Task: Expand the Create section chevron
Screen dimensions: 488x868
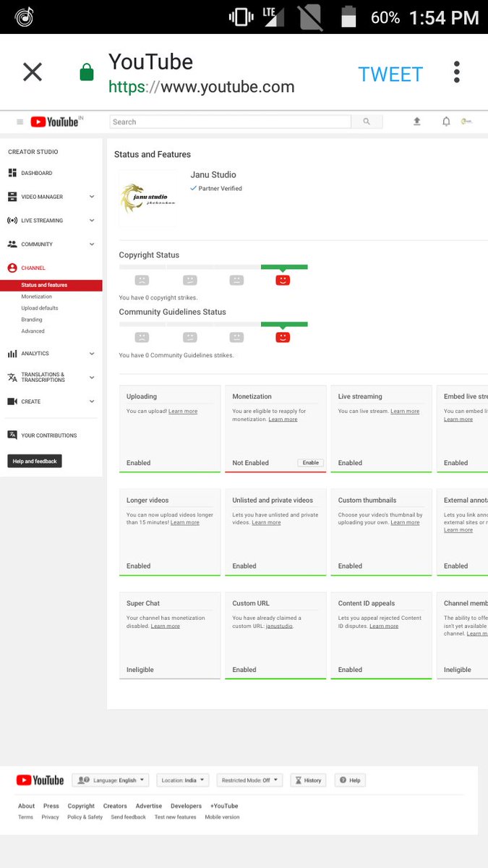Action: (x=92, y=401)
